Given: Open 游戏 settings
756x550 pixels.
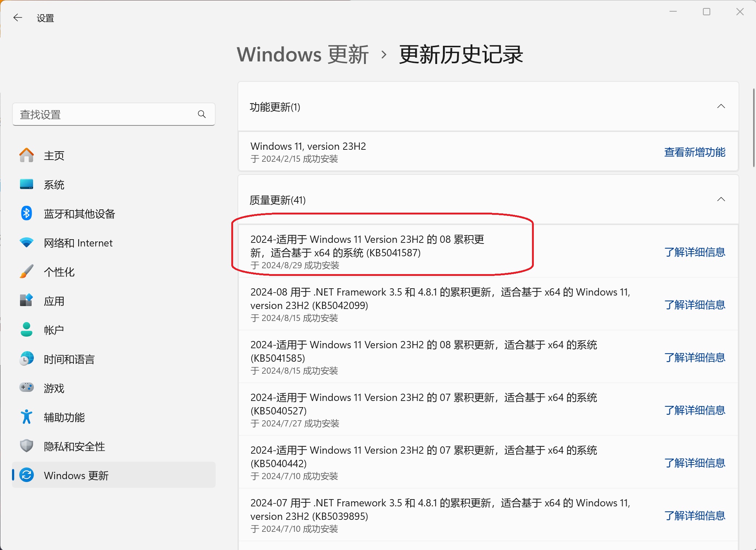Looking at the screenshot, I should [x=114, y=388].
